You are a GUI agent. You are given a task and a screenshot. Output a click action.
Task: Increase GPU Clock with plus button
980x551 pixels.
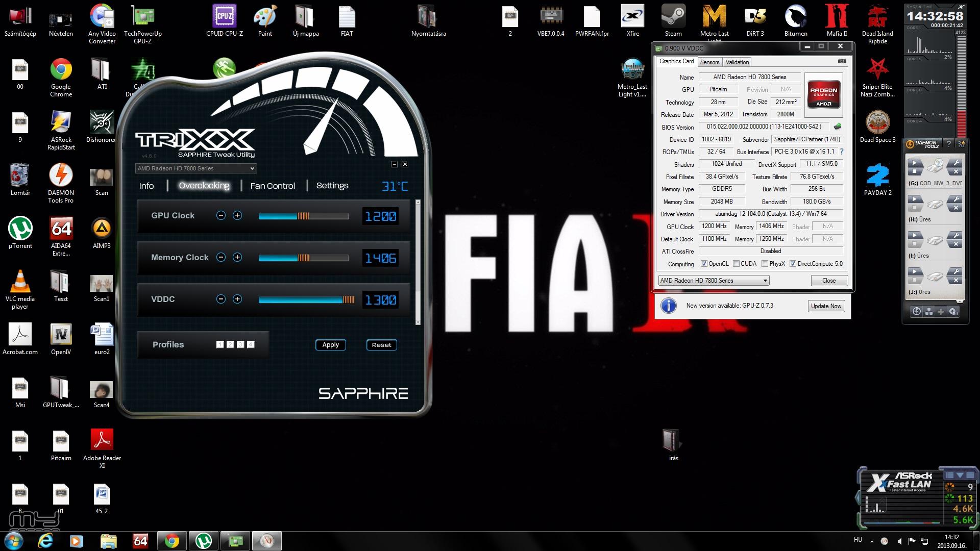click(237, 216)
